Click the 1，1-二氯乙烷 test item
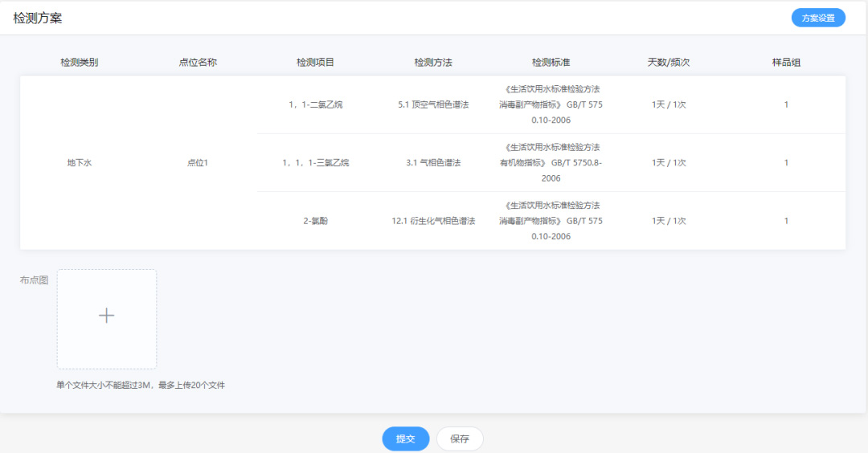 pyautogui.click(x=315, y=104)
